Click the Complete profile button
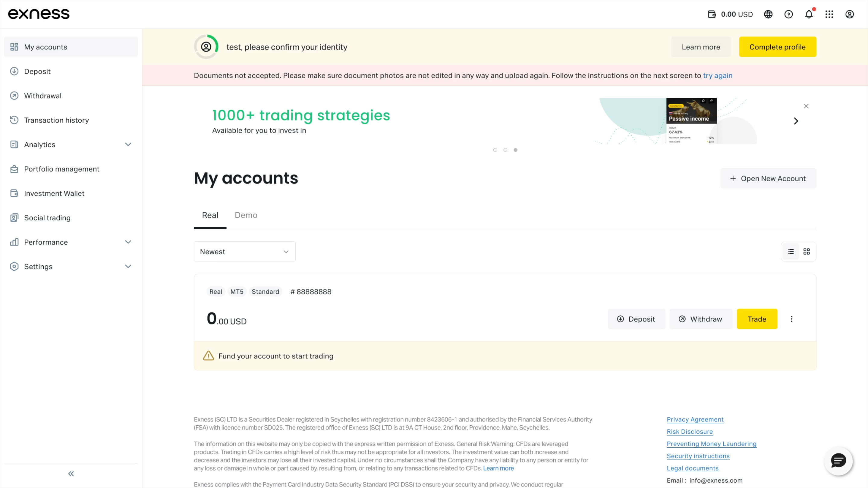Screen dimensions: 868x488 [778, 47]
